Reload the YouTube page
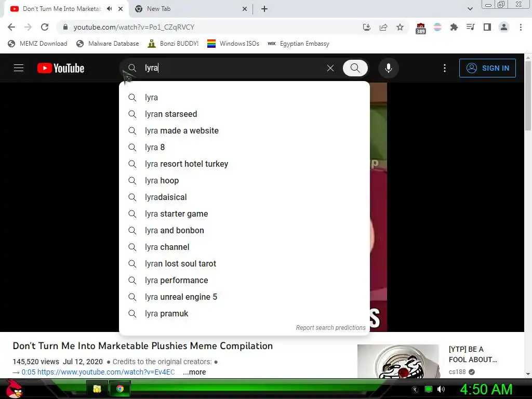This screenshot has width=532, height=399. [45, 27]
